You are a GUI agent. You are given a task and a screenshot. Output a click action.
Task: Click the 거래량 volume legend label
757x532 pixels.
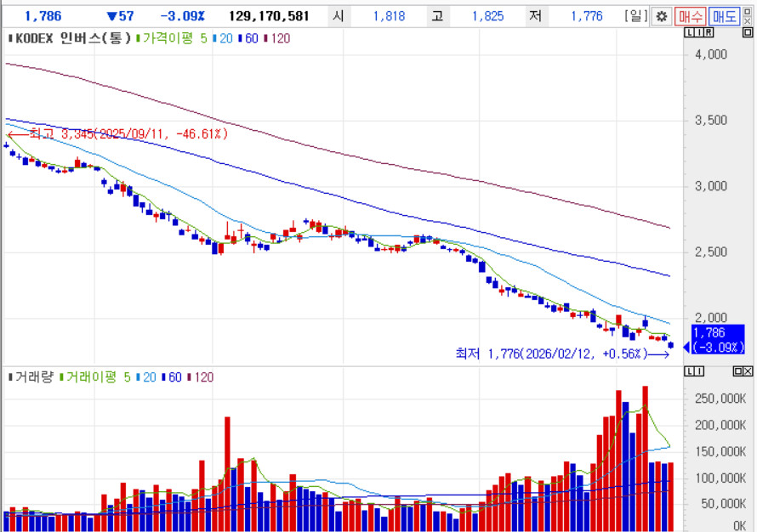30,376
